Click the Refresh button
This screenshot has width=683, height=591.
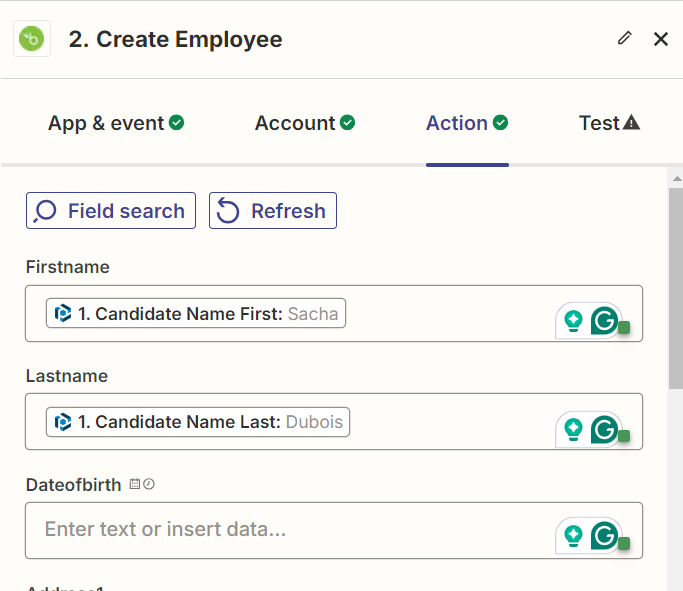point(273,211)
